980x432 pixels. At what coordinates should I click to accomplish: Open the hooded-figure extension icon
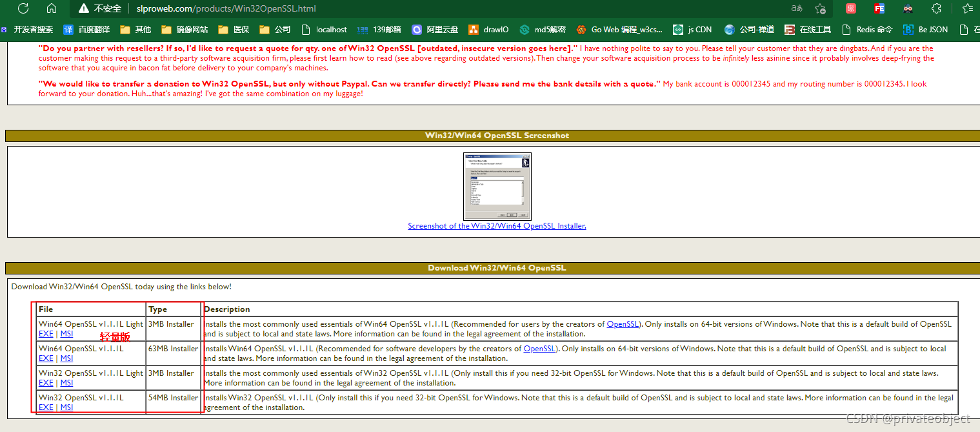click(908, 9)
